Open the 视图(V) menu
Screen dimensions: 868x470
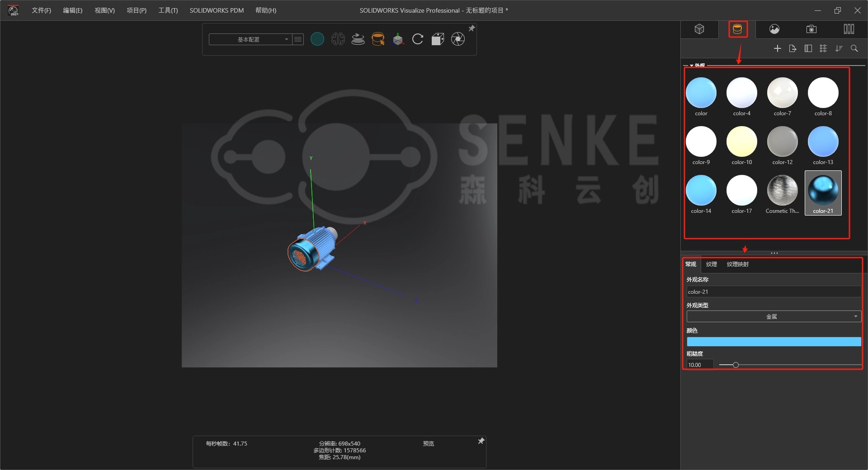[x=104, y=10]
